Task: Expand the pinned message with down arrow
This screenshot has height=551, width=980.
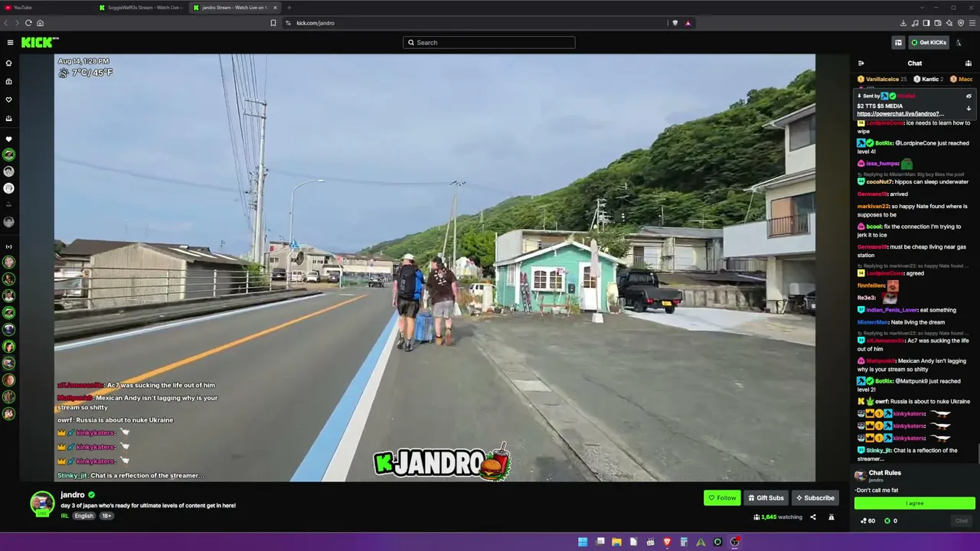Action: click(x=969, y=109)
